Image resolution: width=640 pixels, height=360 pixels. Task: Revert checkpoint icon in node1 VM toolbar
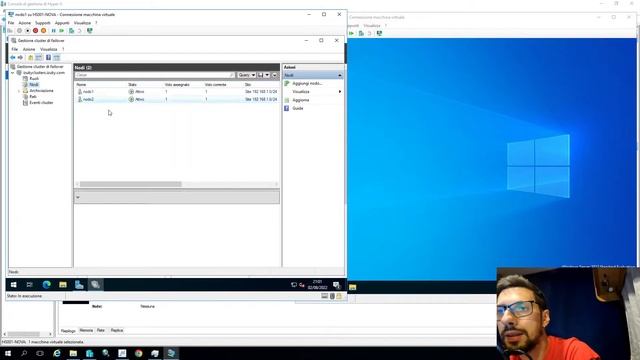tap(80, 31)
